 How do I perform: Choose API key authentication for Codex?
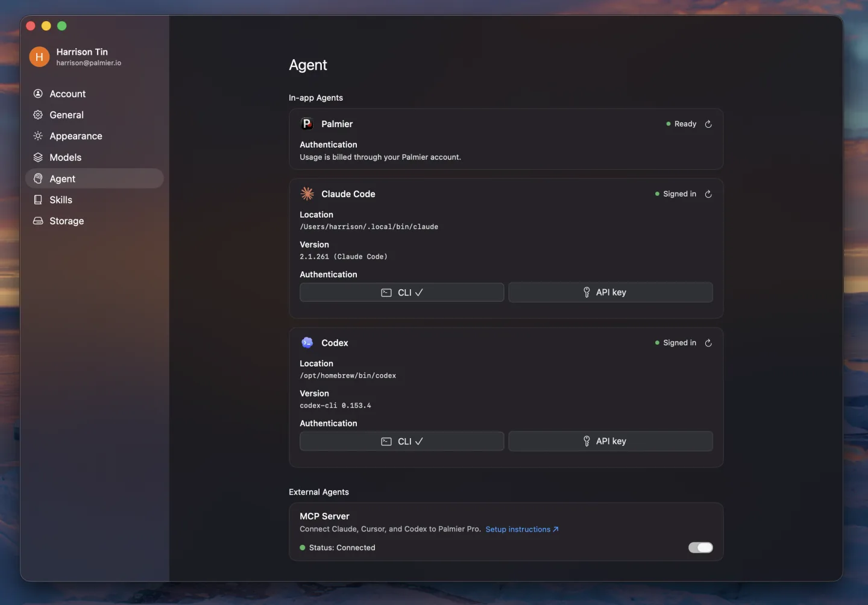pos(611,441)
